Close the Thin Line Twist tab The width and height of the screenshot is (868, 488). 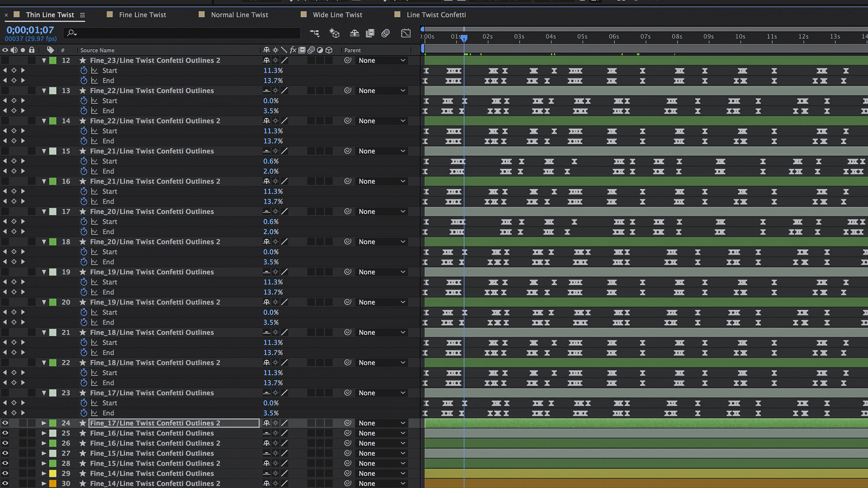pyautogui.click(x=6, y=15)
